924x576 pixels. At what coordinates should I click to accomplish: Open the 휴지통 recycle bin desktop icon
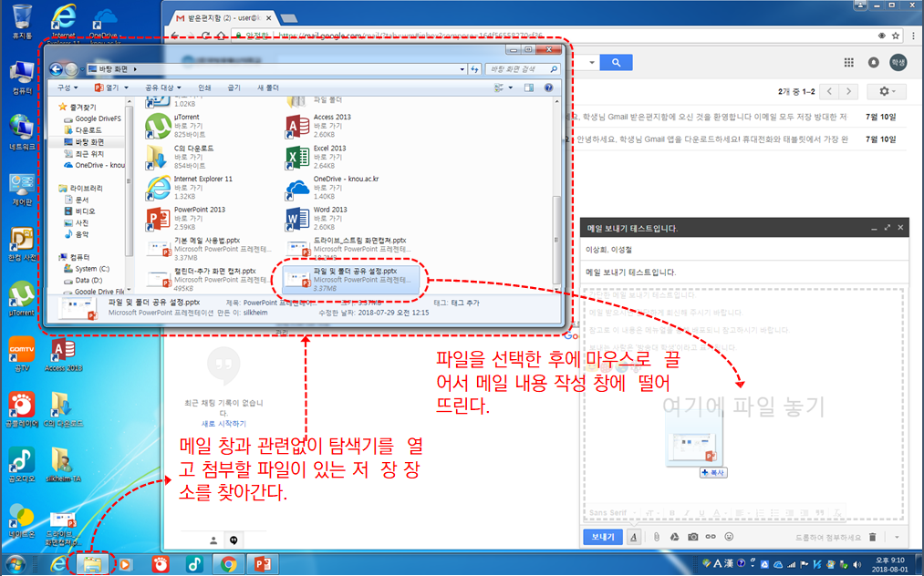[x=23, y=22]
